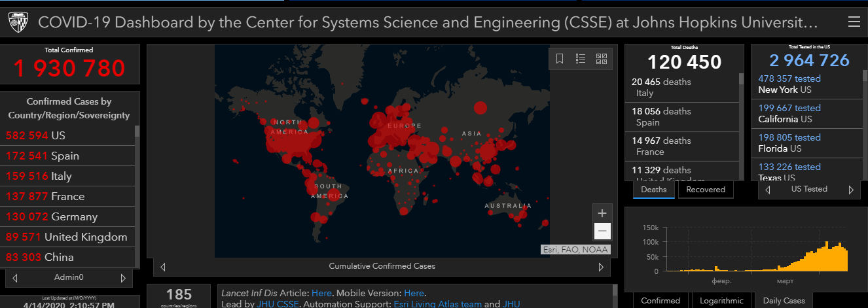Select New York US tested entry
This screenshot has width=868, height=308.
(x=807, y=84)
